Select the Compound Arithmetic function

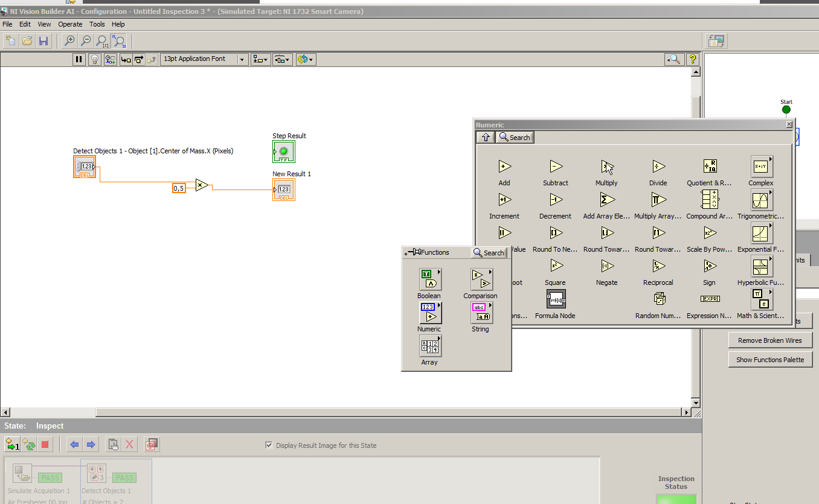point(710,200)
